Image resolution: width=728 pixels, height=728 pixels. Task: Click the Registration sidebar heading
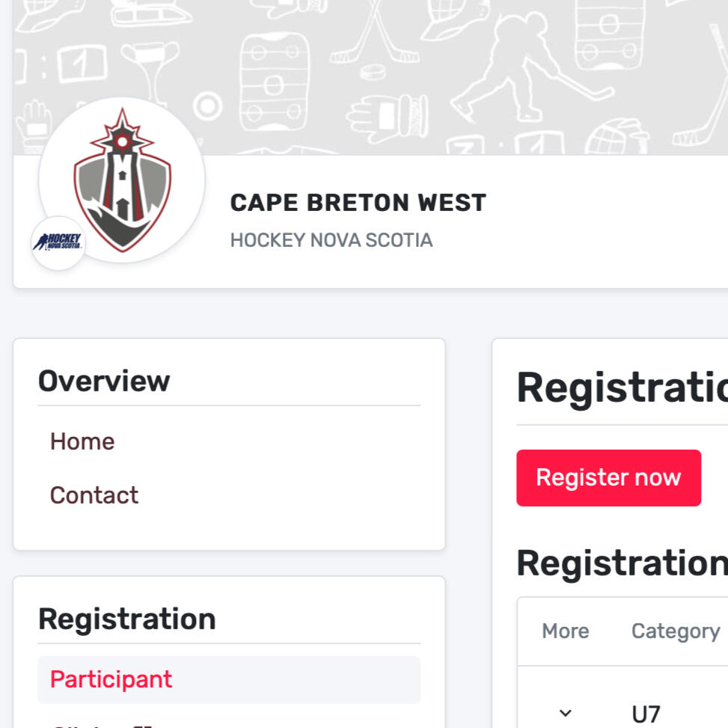[126, 619]
